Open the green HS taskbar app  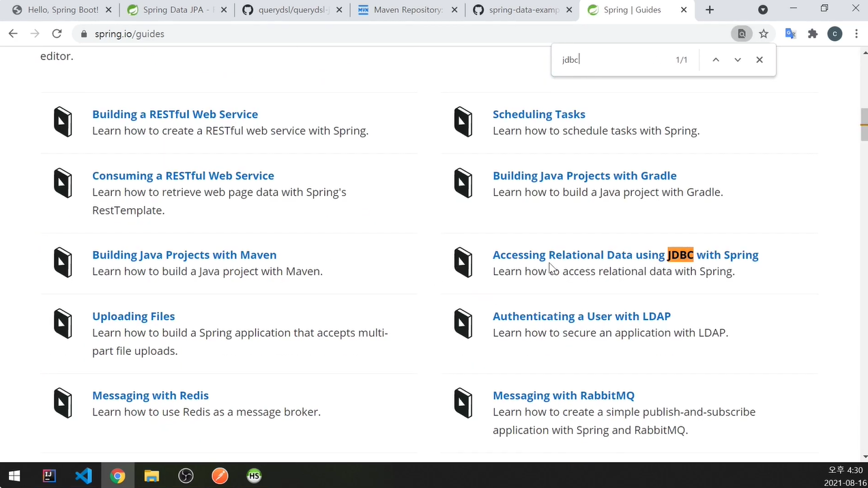tap(254, 476)
